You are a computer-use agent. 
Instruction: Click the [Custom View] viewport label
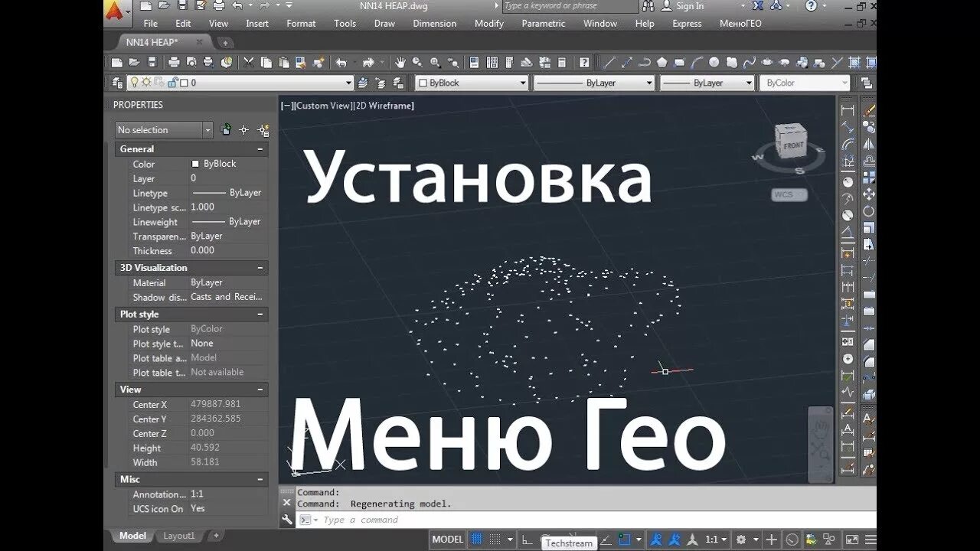[323, 106]
